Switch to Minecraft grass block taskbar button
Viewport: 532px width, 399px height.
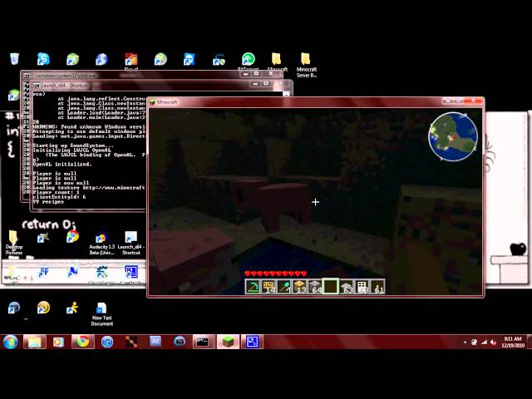click(228, 342)
